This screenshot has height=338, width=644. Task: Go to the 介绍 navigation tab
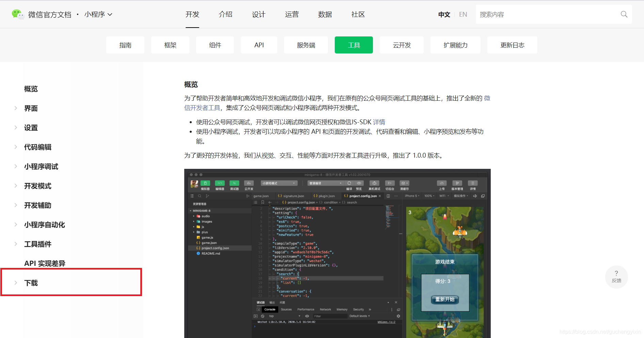click(x=225, y=14)
